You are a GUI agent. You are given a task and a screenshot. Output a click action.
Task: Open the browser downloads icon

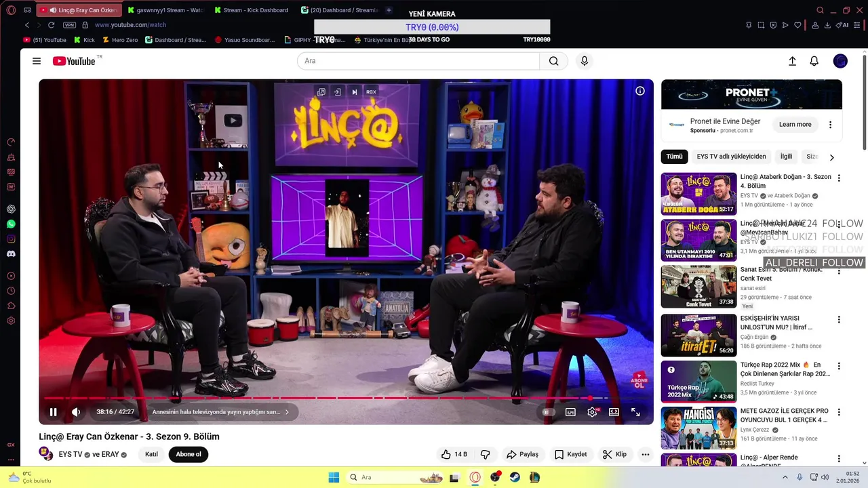pyautogui.click(x=827, y=25)
